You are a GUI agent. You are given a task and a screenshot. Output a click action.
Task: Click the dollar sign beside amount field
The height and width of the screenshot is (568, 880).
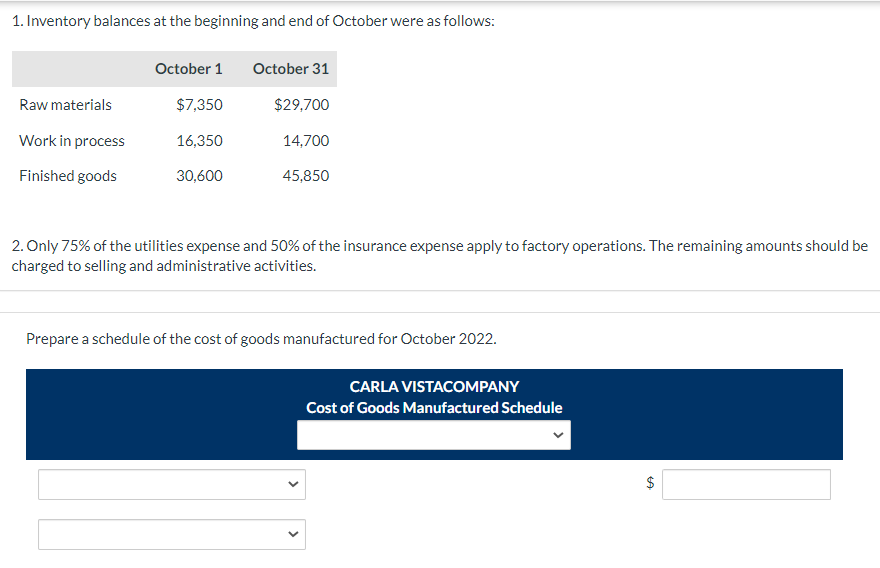tap(650, 485)
